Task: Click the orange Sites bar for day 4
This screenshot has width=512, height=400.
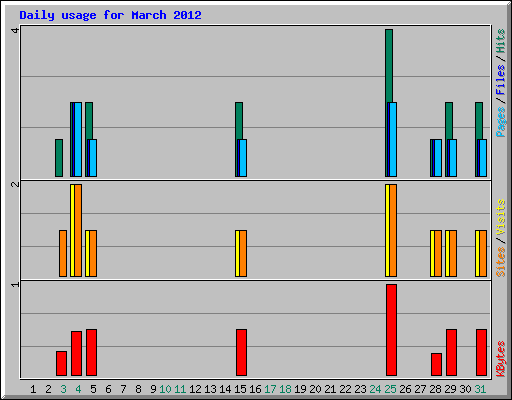Action: (x=78, y=230)
